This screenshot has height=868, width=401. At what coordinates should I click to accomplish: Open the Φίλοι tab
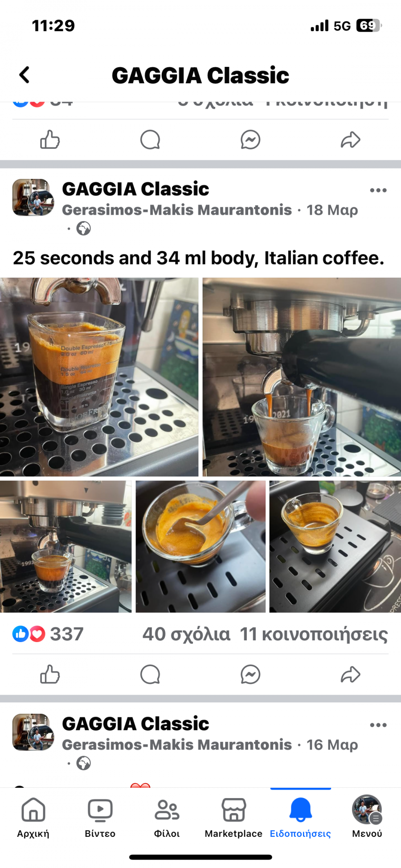pyautogui.click(x=167, y=818)
